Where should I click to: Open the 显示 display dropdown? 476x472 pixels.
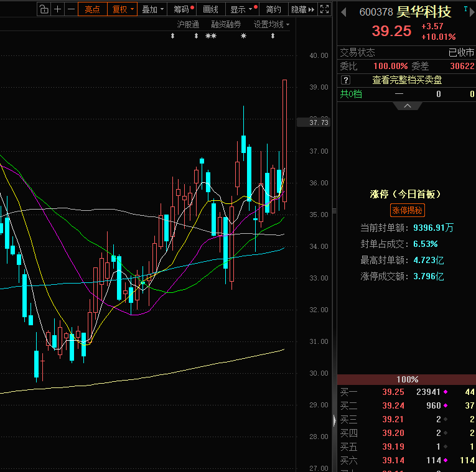click(x=242, y=9)
